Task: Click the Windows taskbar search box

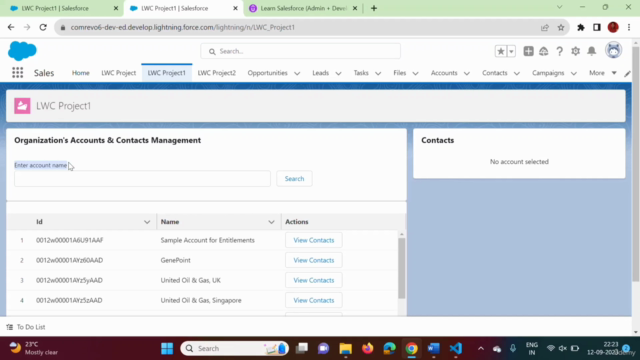Action: [x=235, y=348]
